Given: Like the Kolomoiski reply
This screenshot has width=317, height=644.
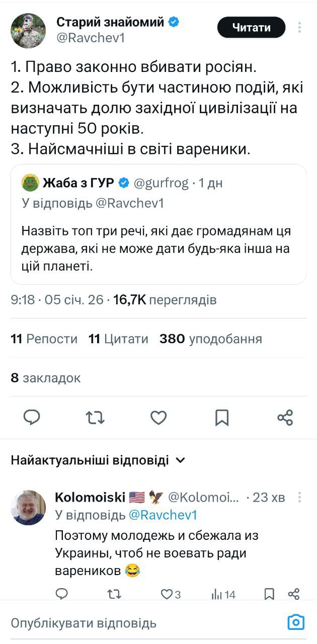Looking at the screenshot, I should click(x=167, y=594).
